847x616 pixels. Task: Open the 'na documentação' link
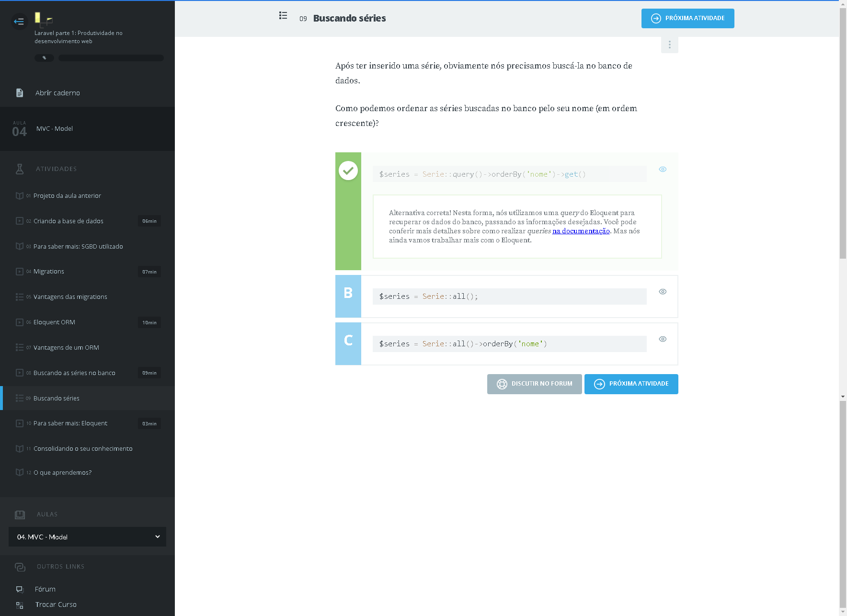(x=581, y=231)
